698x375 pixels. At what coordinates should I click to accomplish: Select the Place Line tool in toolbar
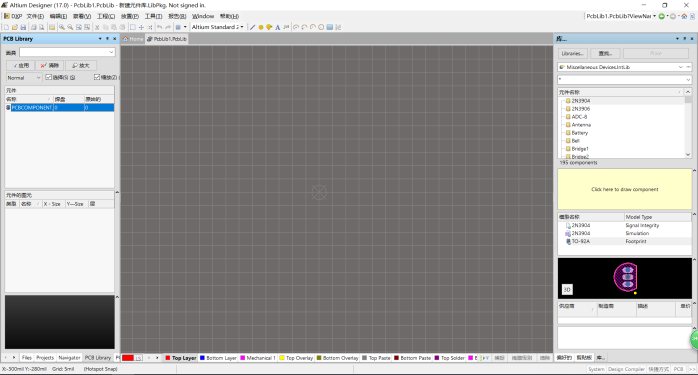click(252, 27)
